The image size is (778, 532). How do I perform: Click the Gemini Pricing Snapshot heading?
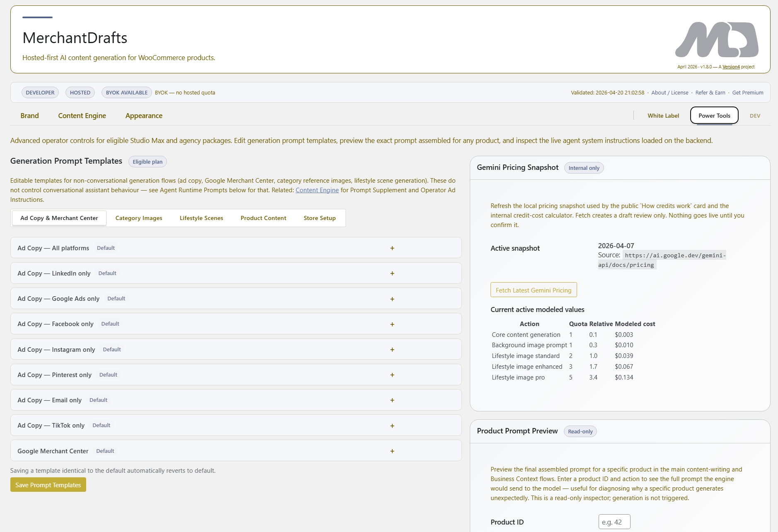click(517, 167)
